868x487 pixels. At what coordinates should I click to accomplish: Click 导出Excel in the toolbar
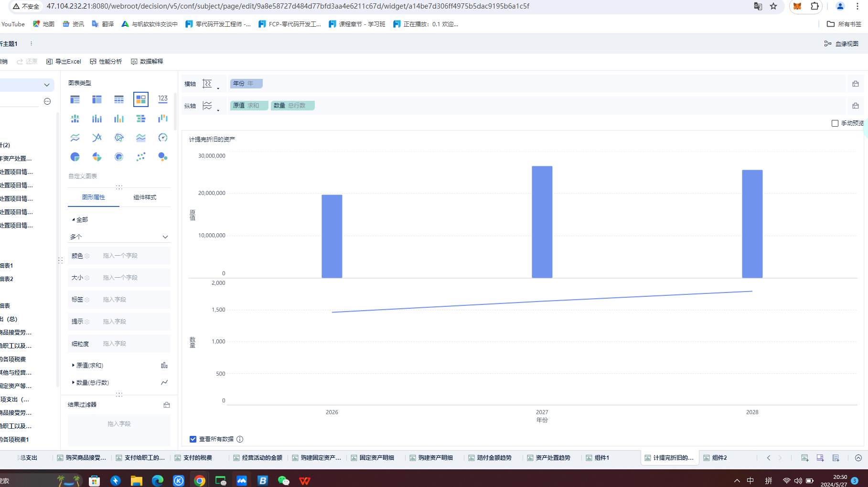[x=64, y=61]
